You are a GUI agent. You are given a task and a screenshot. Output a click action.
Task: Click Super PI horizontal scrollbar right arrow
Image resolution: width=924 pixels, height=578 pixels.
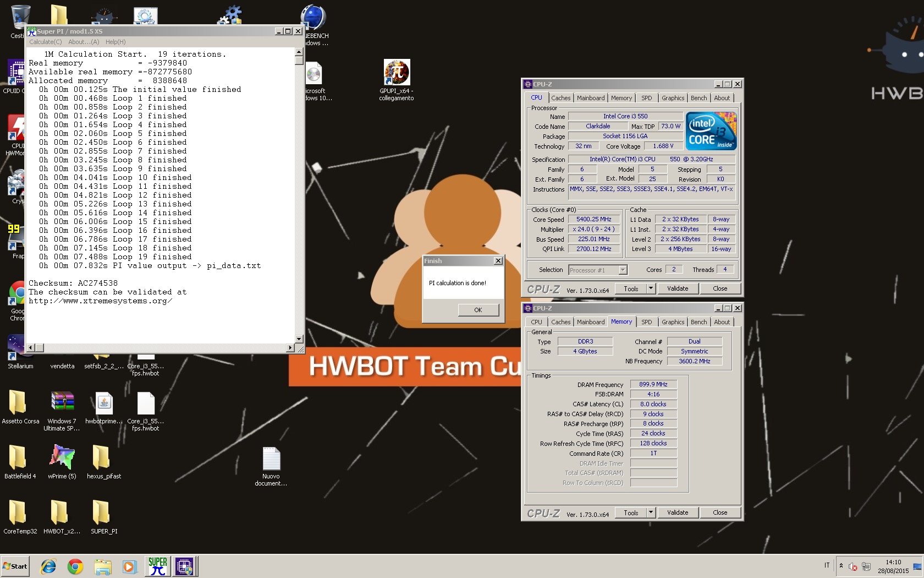(290, 348)
